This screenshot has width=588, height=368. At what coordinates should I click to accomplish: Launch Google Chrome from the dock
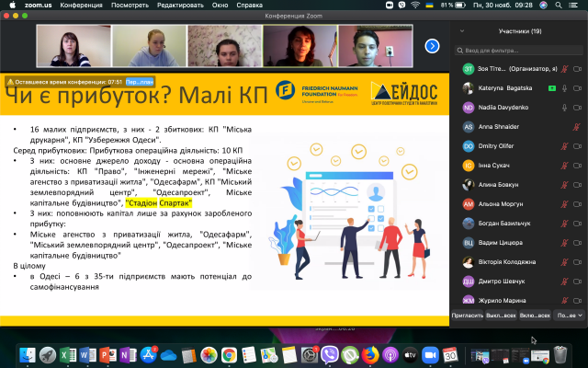click(x=229, y=354)
